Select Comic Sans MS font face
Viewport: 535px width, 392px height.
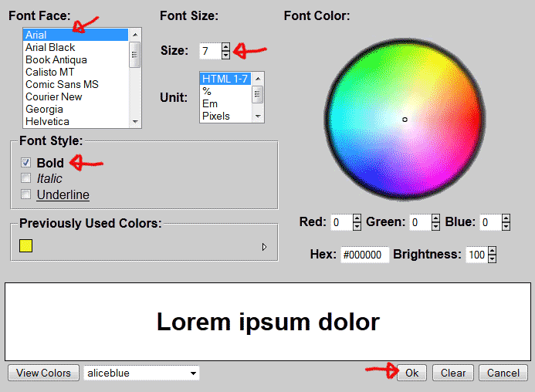tap(62, 84)
